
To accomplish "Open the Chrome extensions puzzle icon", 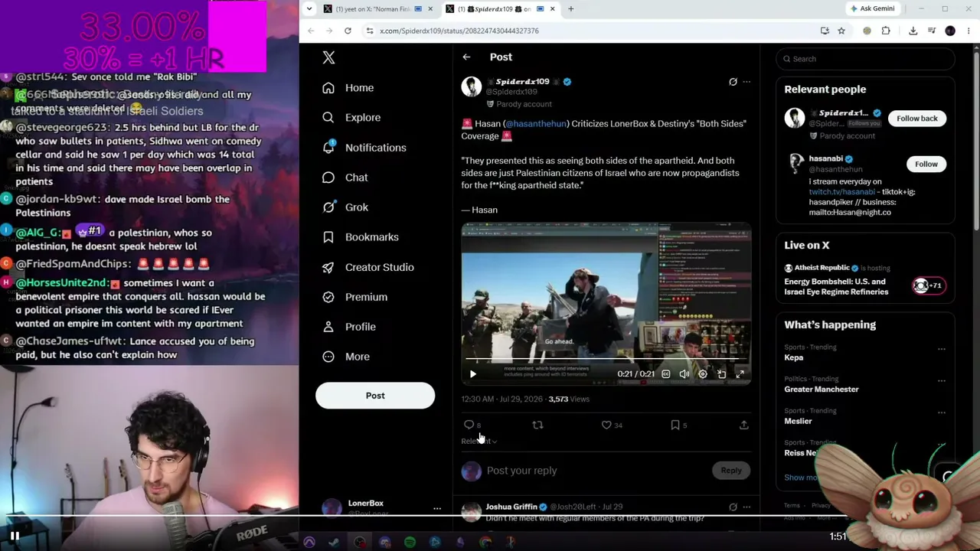I will pyautogui.click(x=886, y=31).
